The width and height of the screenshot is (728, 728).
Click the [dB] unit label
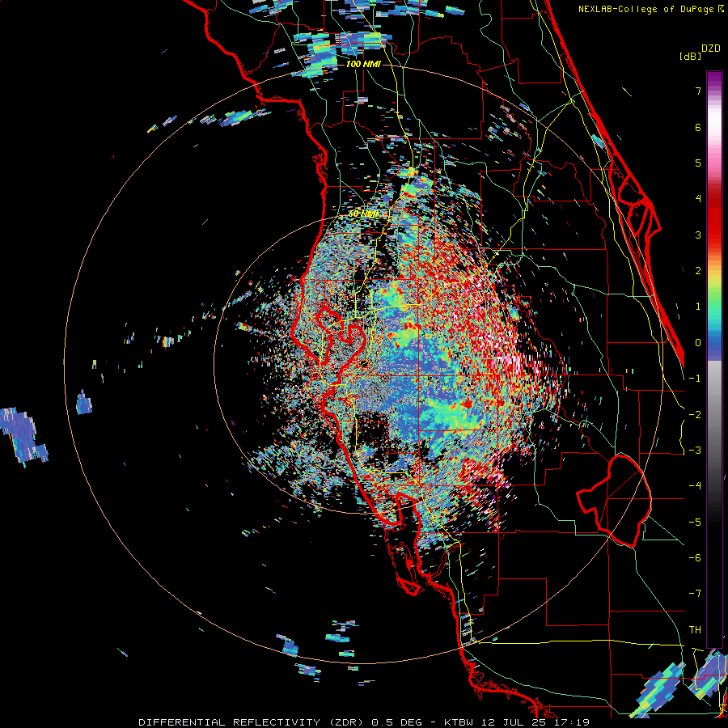(x=691, y=56)
